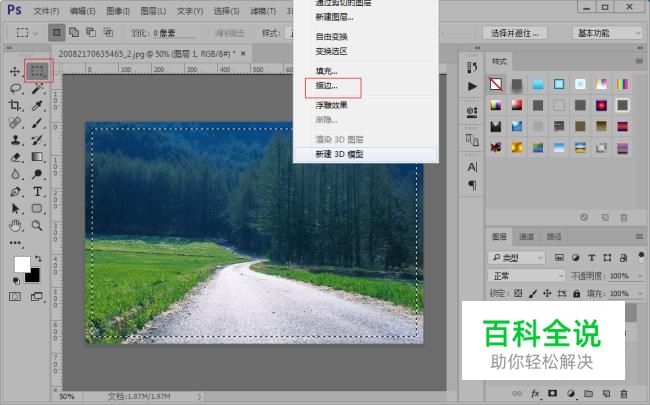Delete layer with bottom trash icon
650x405 pixels.
tap(623, 393)
